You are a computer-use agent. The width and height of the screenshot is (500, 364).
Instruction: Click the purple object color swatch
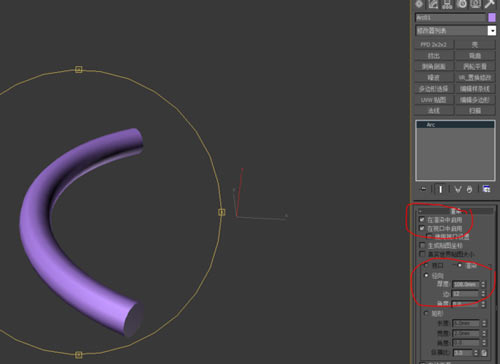pyautogui.click(x=492, y=17)
